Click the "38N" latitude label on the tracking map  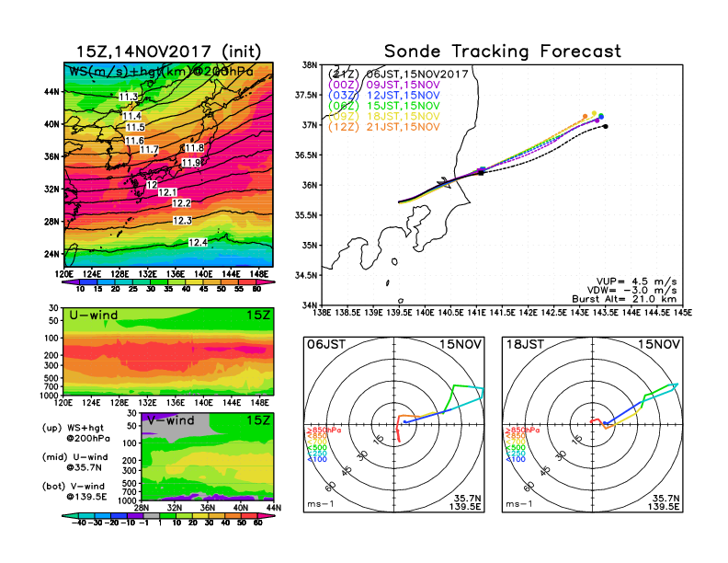[310, 64]
